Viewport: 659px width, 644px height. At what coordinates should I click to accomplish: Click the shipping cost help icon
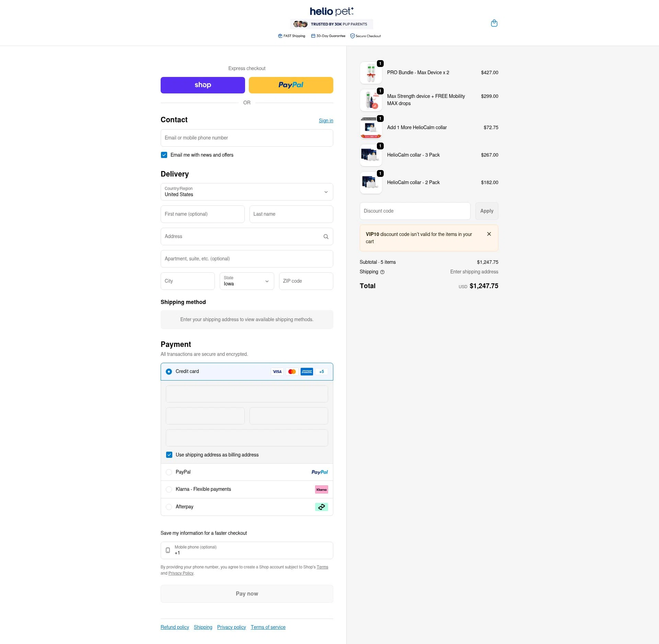(x=383, y=272)
